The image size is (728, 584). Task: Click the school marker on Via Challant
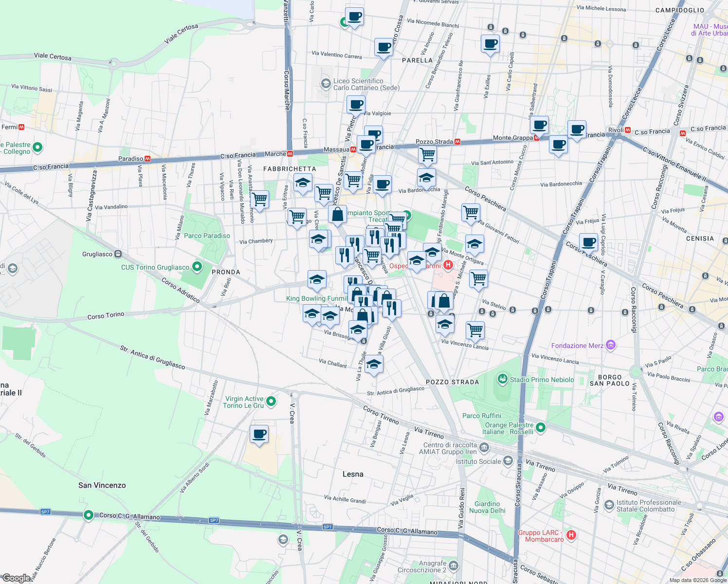pyautogui.click(x=374, y=365)
